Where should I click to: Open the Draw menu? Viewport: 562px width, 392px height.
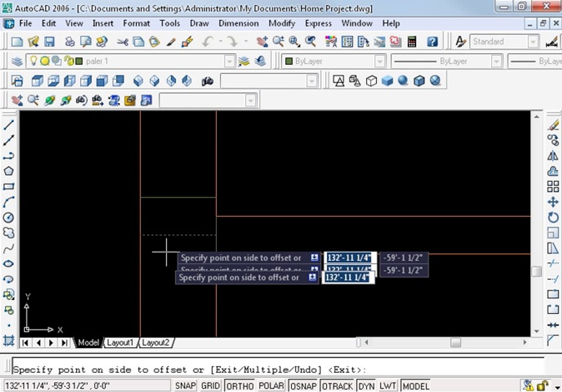click(199, 23)
